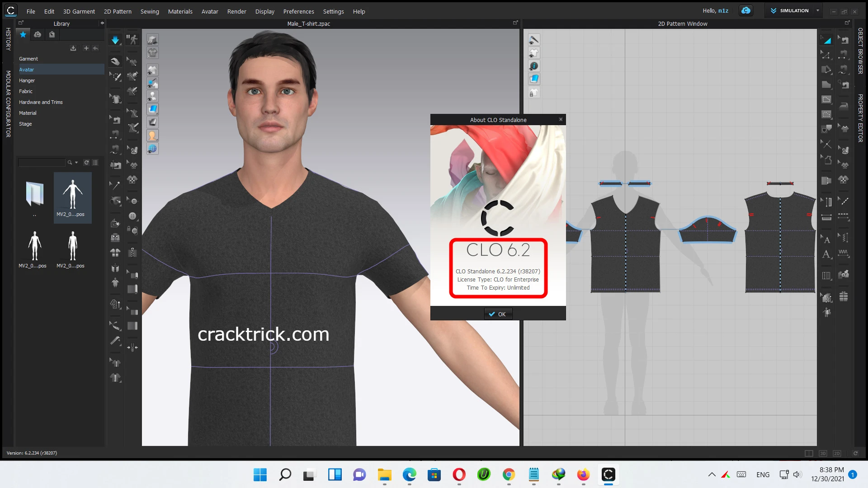Select the Transform Pattern tool in 2D toolbar

pos(826,40)
